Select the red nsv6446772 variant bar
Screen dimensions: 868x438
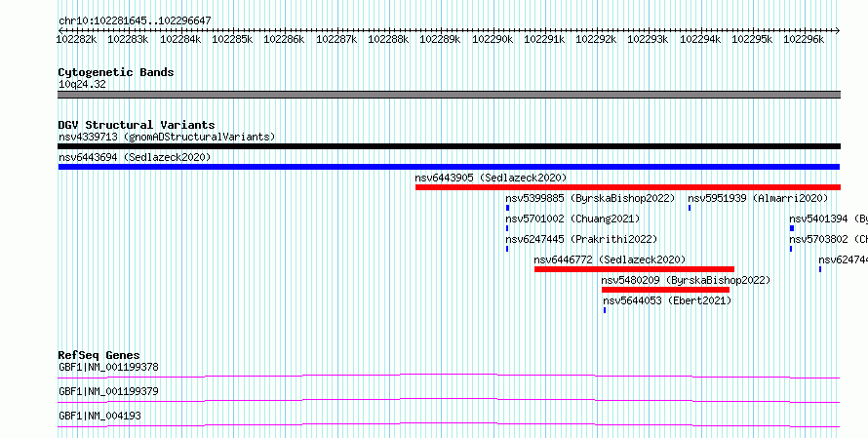[634, 269]
